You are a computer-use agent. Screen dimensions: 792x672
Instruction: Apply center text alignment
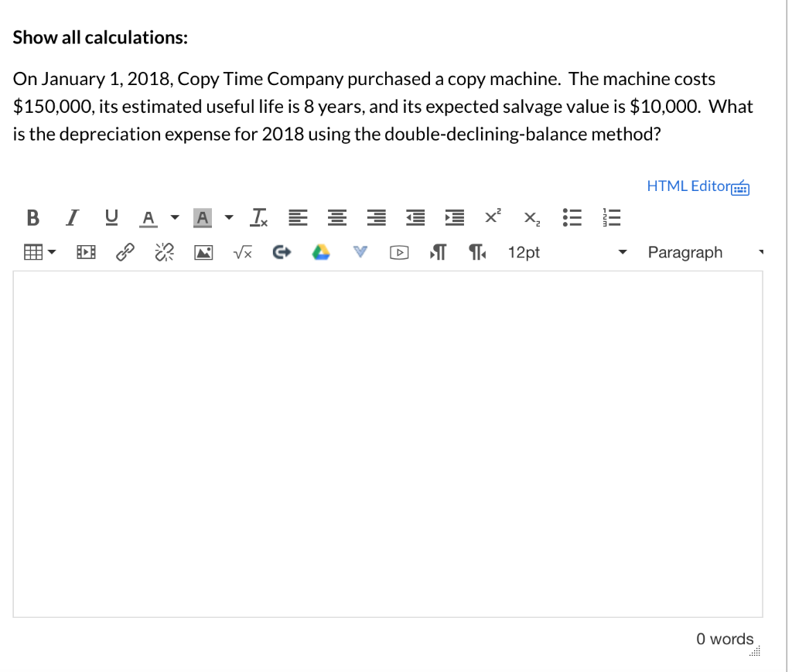click(x=336, y=217)
